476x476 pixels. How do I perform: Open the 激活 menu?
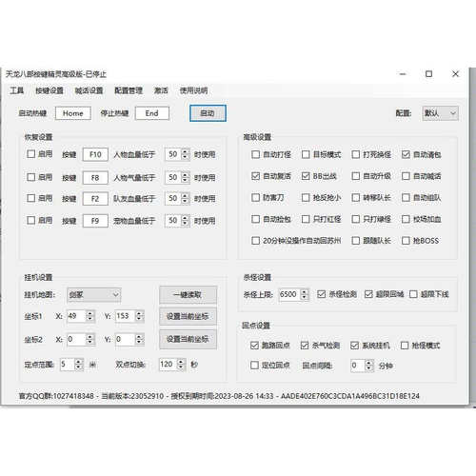161,90
